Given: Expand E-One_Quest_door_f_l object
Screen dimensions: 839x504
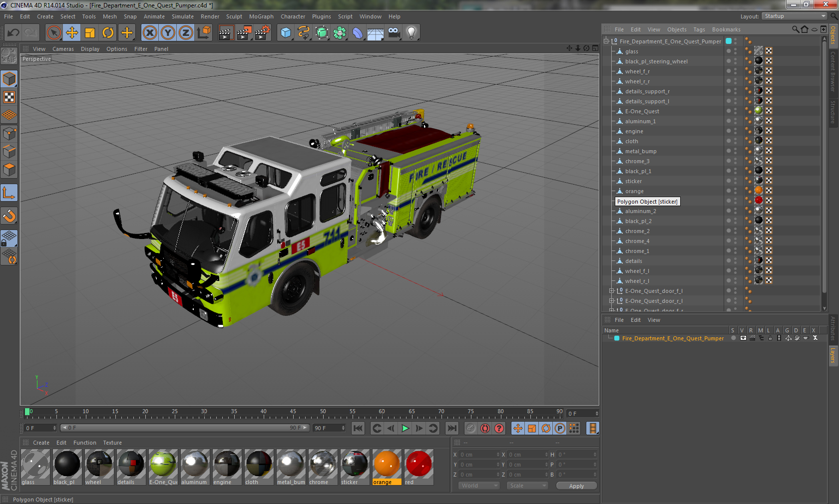Looking at the screenshot, I should tap(611, 291).
